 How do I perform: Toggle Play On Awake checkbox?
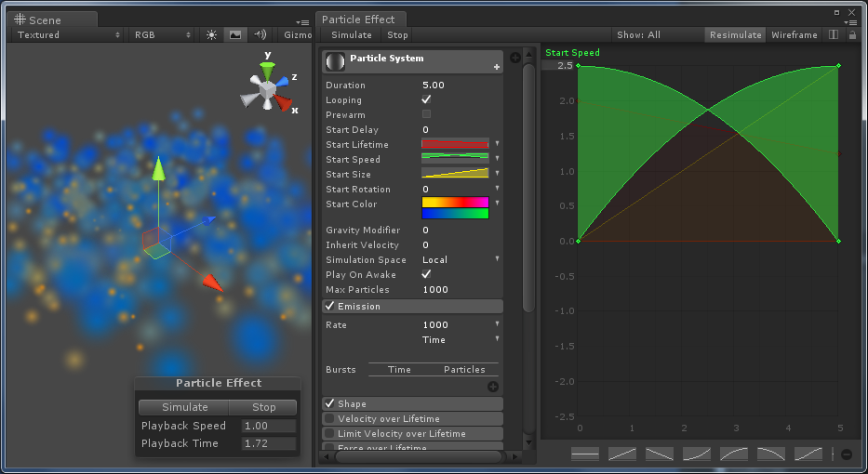click(426, 274)
